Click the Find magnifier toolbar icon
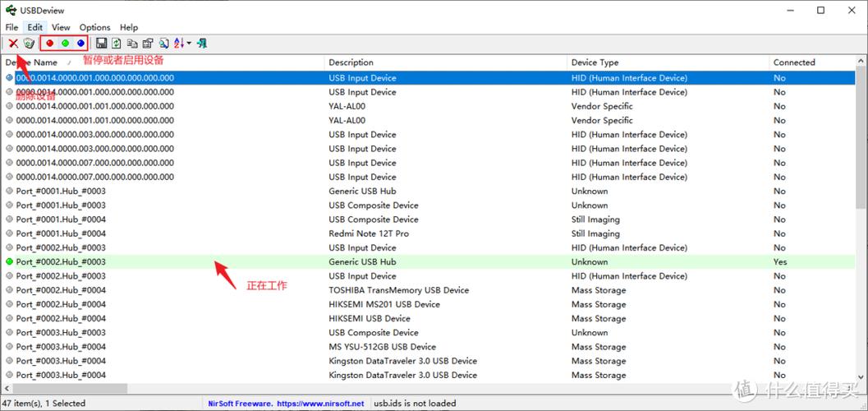 tap(164, 44)
